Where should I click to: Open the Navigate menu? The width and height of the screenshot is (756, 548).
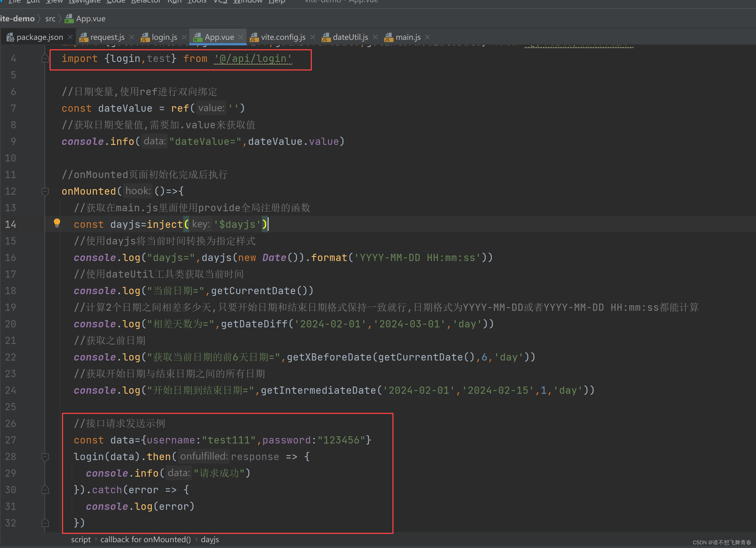click(x=85, y=2)
